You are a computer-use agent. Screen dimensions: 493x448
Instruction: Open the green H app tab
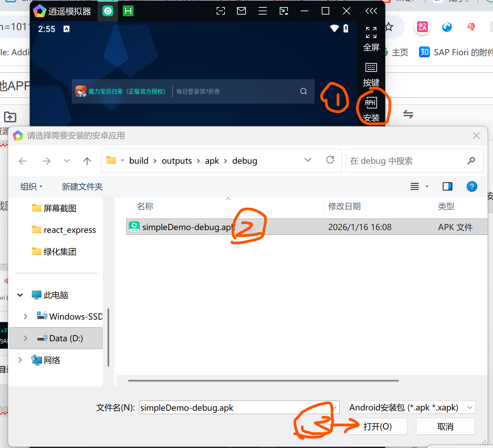tap(128, 11)
